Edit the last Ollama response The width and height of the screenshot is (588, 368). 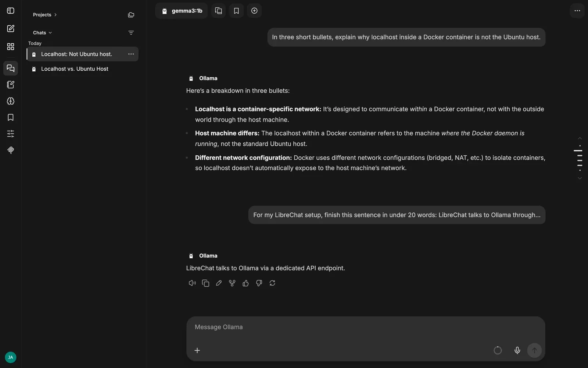[x=219, y=283]
